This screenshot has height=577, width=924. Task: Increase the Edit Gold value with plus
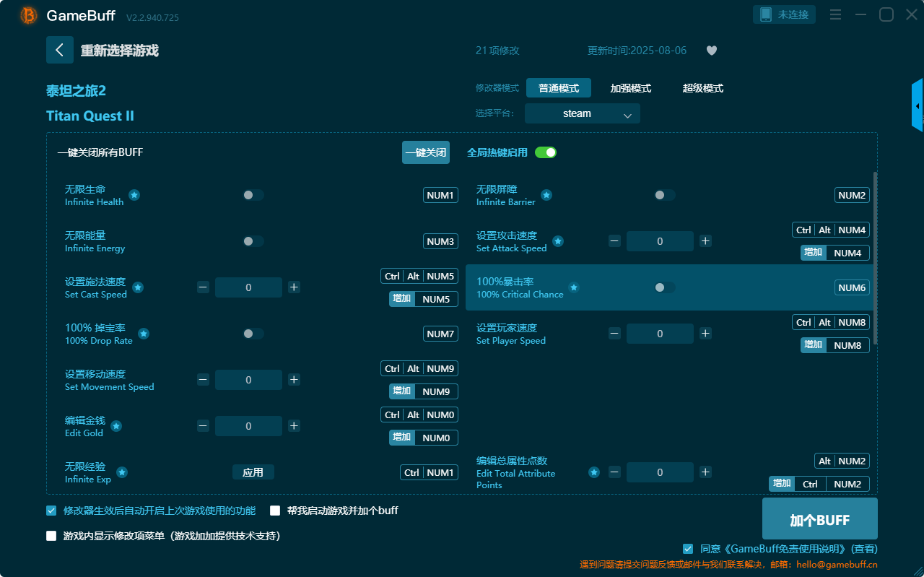(x=294, y=426)
